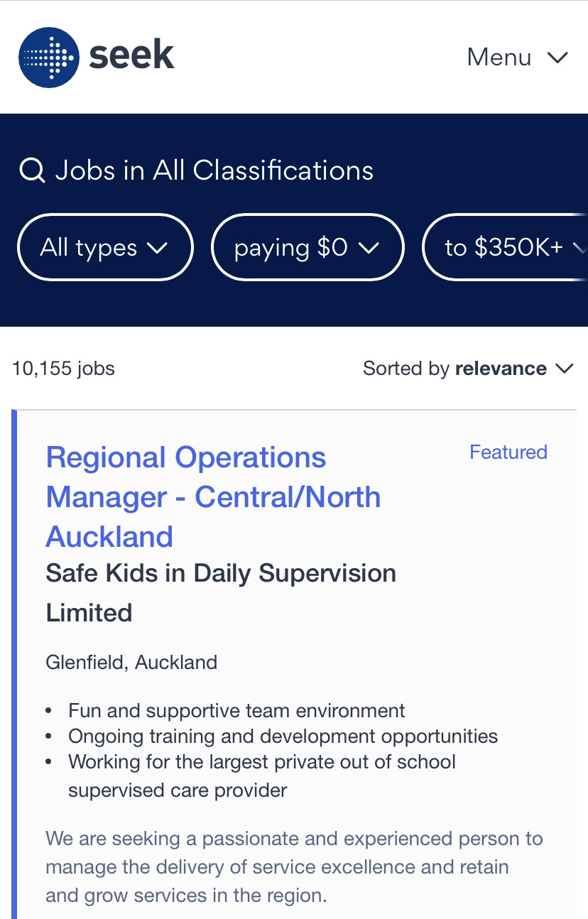Open the Menu navigation
This screenshot has height=919, width=588.
click(x=499, y=58)
